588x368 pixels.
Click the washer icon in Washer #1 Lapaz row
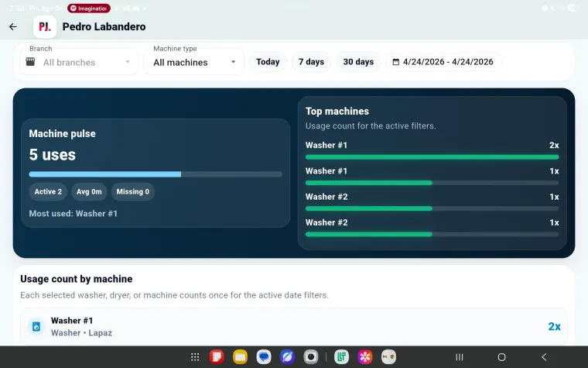[36, 326]
